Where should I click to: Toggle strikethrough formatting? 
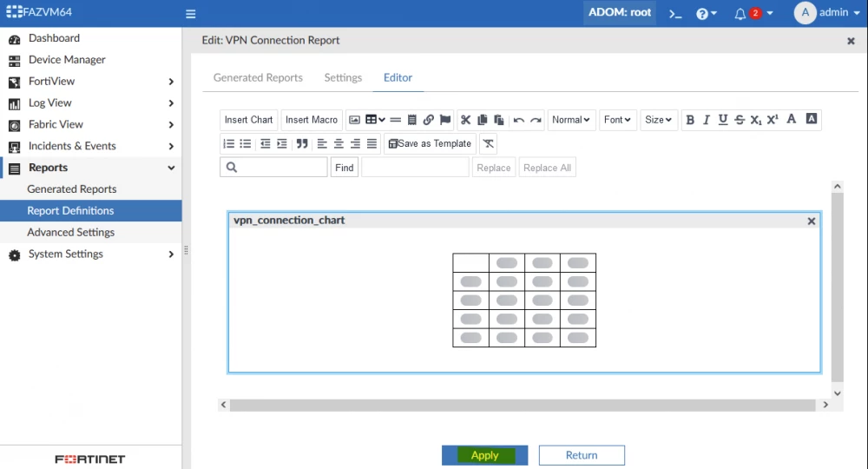[740, 120]
